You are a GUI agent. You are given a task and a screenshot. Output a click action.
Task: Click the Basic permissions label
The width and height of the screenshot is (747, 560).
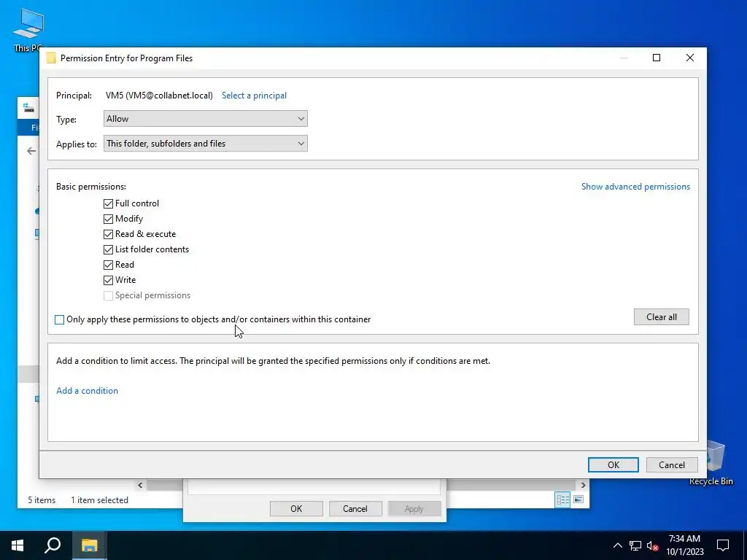(x=91, y=187)
